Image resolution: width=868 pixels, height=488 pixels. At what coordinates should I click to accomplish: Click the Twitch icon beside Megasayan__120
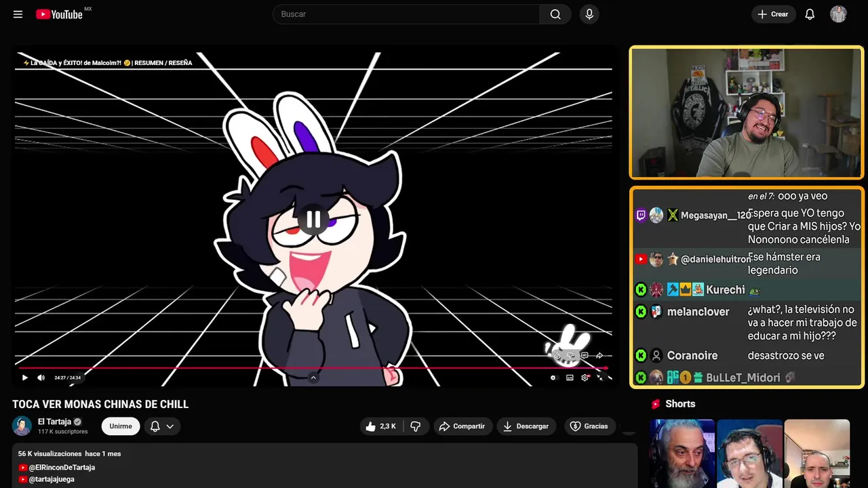pos(641,215)
